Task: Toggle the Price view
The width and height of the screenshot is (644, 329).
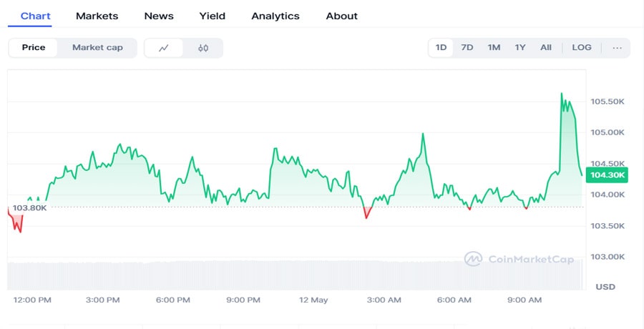Action: (x=34, y=48)
